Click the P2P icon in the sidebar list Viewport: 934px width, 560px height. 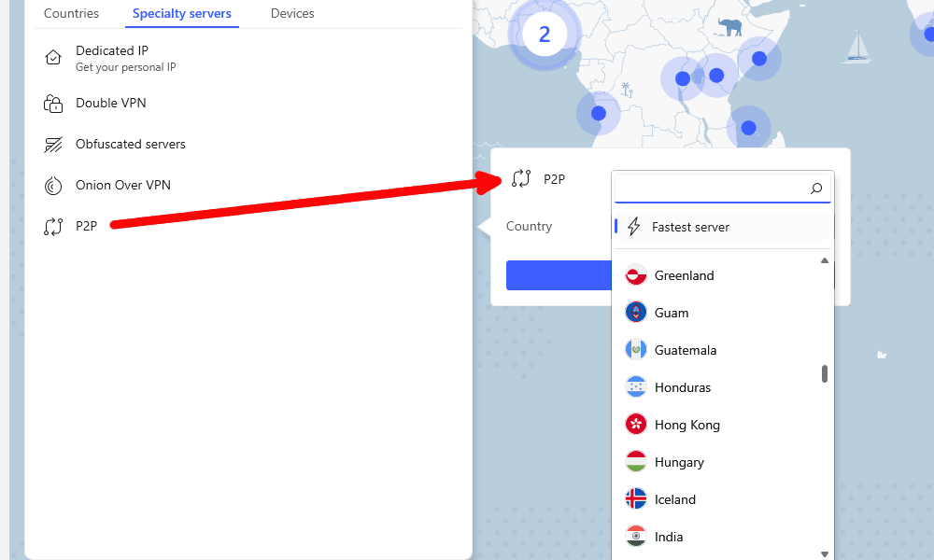[x=53, y=226]
